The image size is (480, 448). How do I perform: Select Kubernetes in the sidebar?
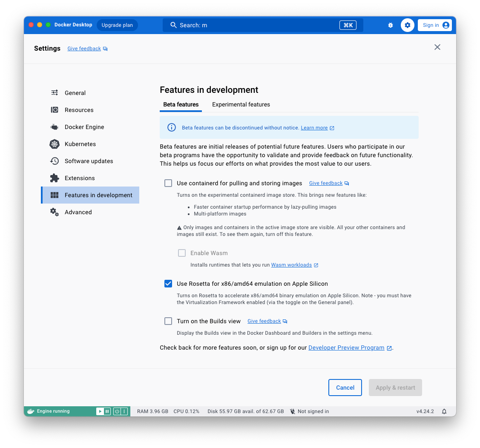(x=90, y=144)
